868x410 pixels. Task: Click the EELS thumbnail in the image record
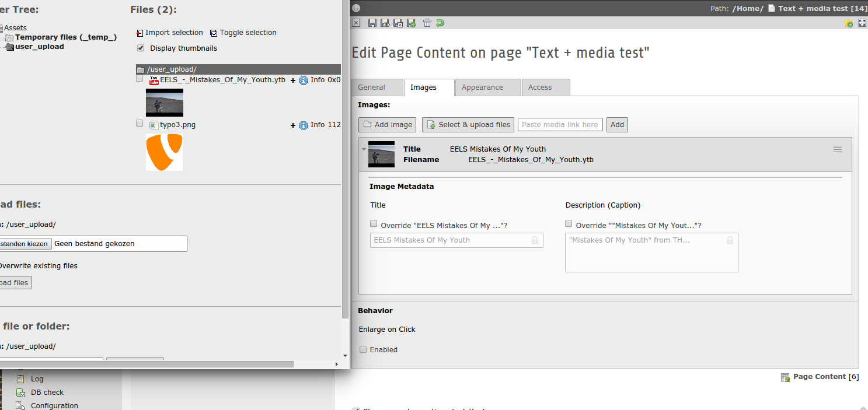[x=381, y=155]
